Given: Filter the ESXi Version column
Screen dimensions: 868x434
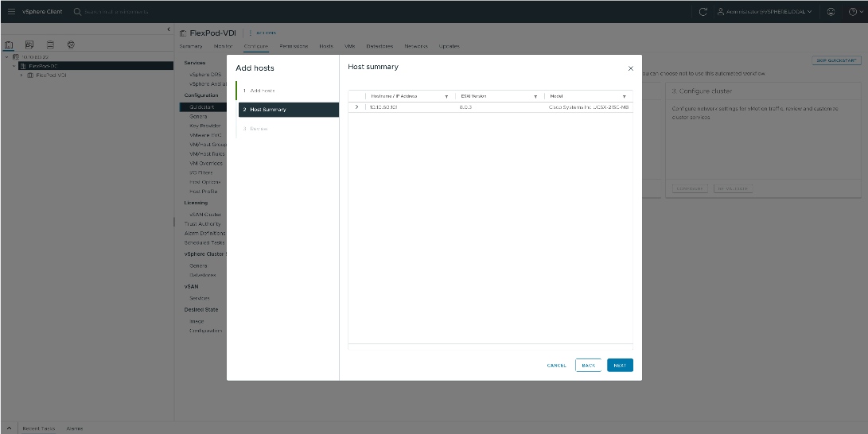Looking at the screenshot, I should [x=535, y=96].
